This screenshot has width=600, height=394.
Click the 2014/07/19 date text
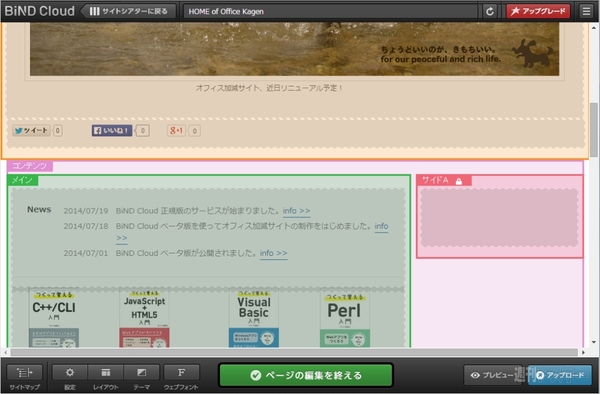pyautogui.click(x=86, y=211)
